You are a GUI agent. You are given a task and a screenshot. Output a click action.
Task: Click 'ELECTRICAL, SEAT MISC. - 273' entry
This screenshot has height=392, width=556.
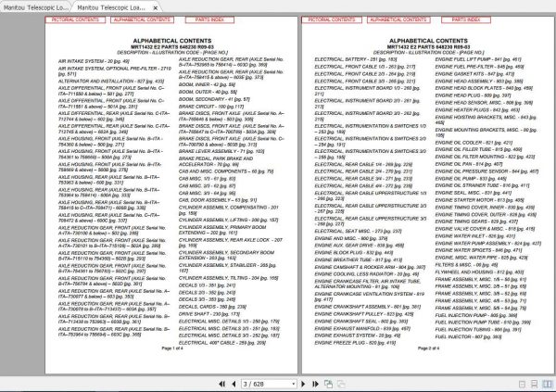tap(358, 232)
